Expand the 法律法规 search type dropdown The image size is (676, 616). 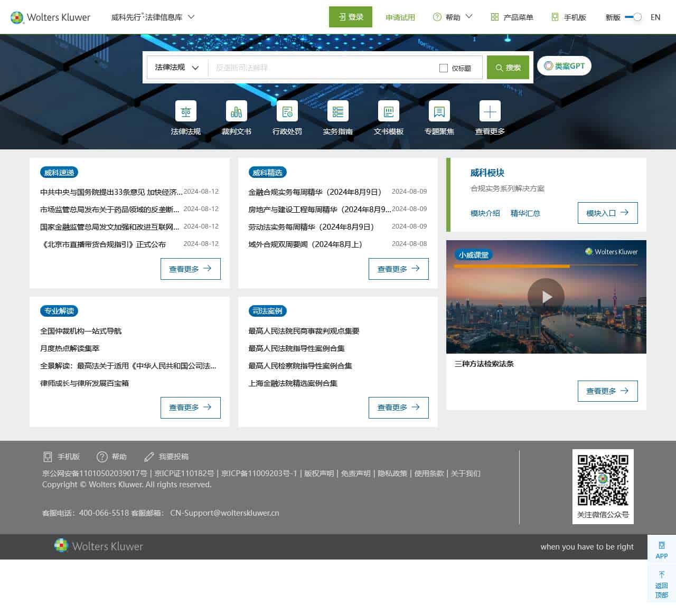pyautogui.click(x=176, y=68)
